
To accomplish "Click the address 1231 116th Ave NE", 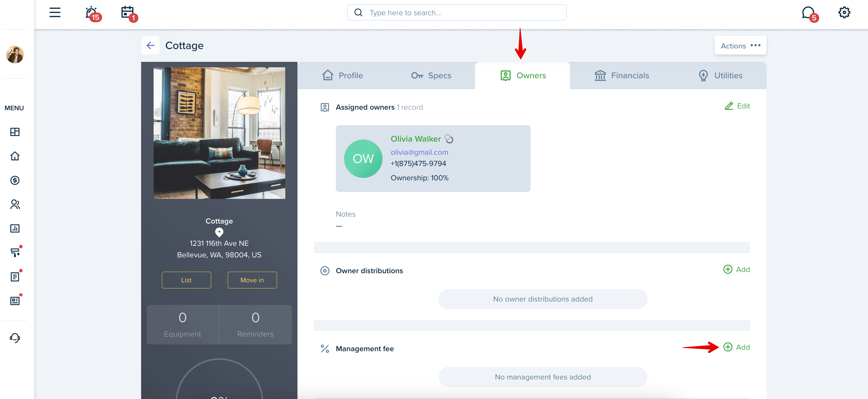I will [x=219, y=243].
